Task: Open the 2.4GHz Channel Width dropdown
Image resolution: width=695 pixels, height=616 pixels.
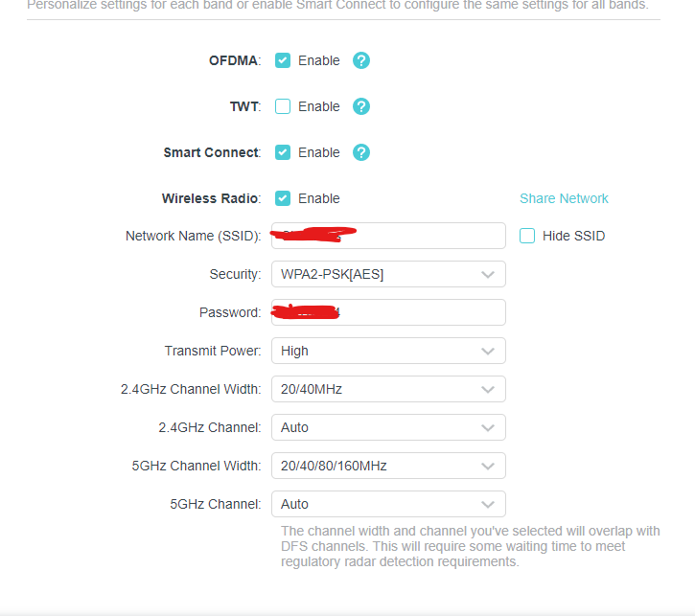Action: 388,389
